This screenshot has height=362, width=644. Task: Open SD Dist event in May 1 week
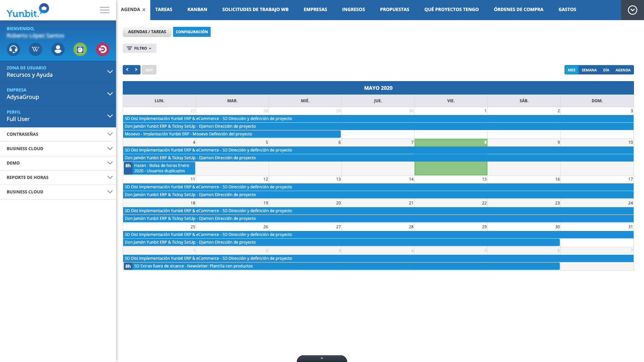point(378,119)
